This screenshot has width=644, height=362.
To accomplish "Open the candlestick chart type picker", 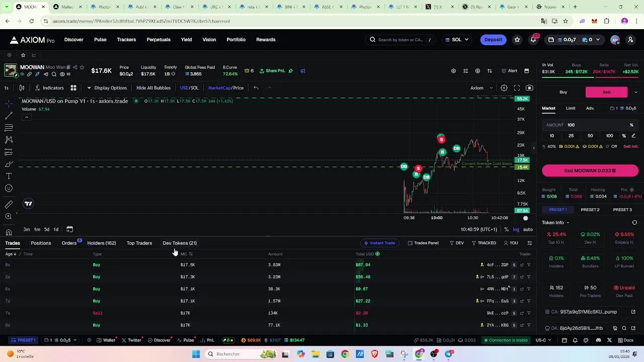I will [x=22, y=88].
